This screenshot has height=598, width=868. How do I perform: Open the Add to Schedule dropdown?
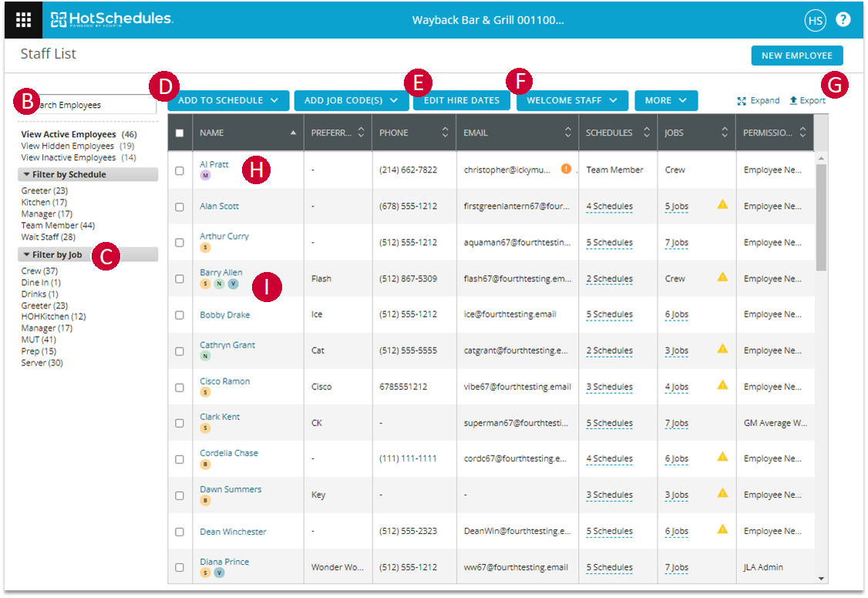(227, 100)
